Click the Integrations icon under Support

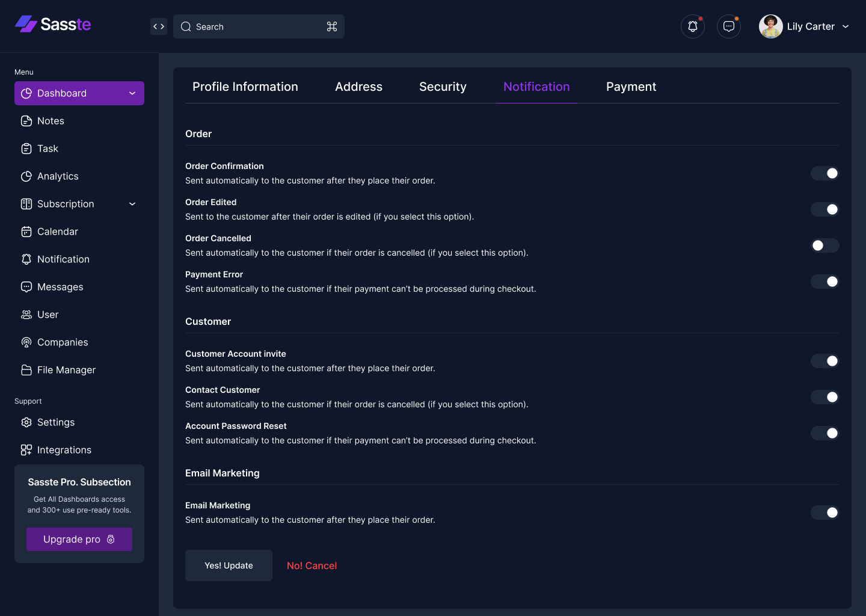pyautogui.click(x=26, y=450)
